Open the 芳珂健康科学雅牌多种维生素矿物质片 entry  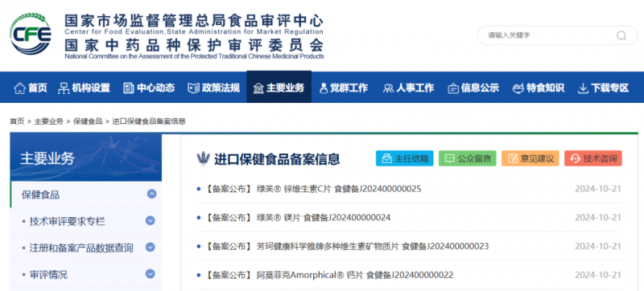click(347, 246)
